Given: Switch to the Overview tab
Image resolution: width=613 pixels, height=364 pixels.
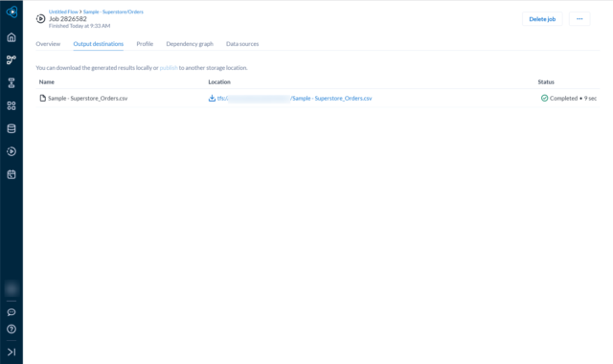Looking at the screenshot, I should [48, 44].
